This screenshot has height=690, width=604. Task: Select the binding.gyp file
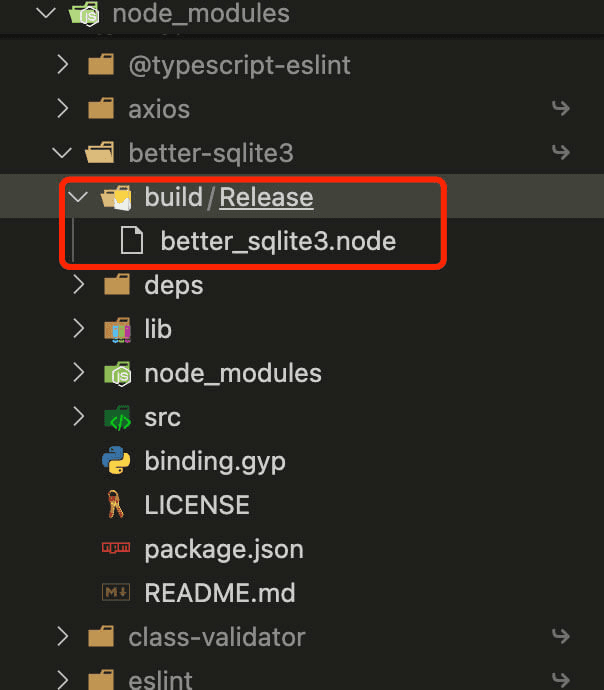click(215, 461)
